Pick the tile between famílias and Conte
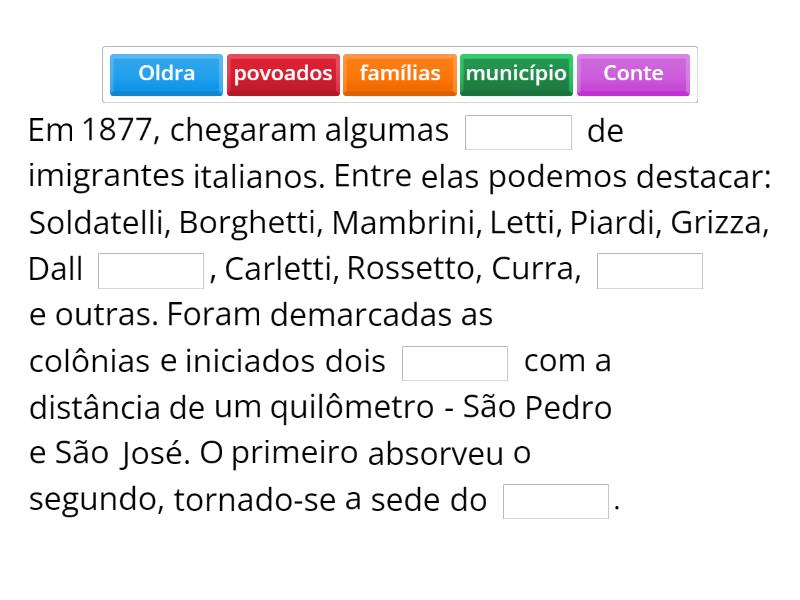The width and height of the screenshot is (800, 600). tap(516, 74)
